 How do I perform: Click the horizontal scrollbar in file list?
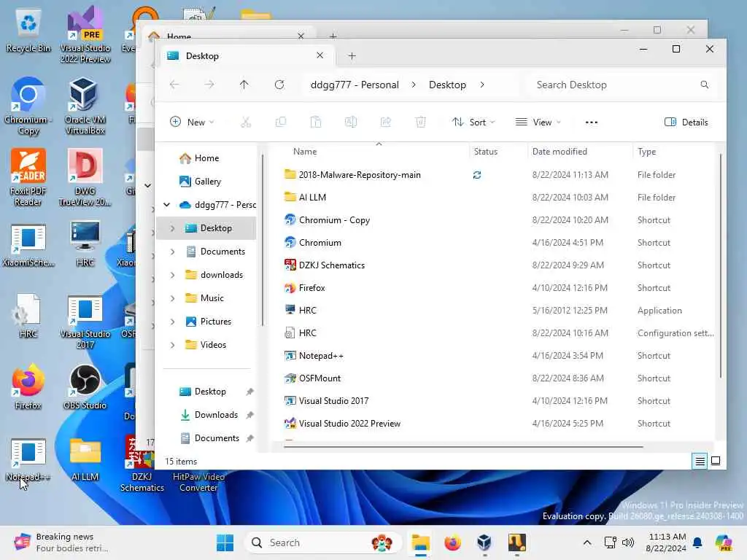coord(463,447)
